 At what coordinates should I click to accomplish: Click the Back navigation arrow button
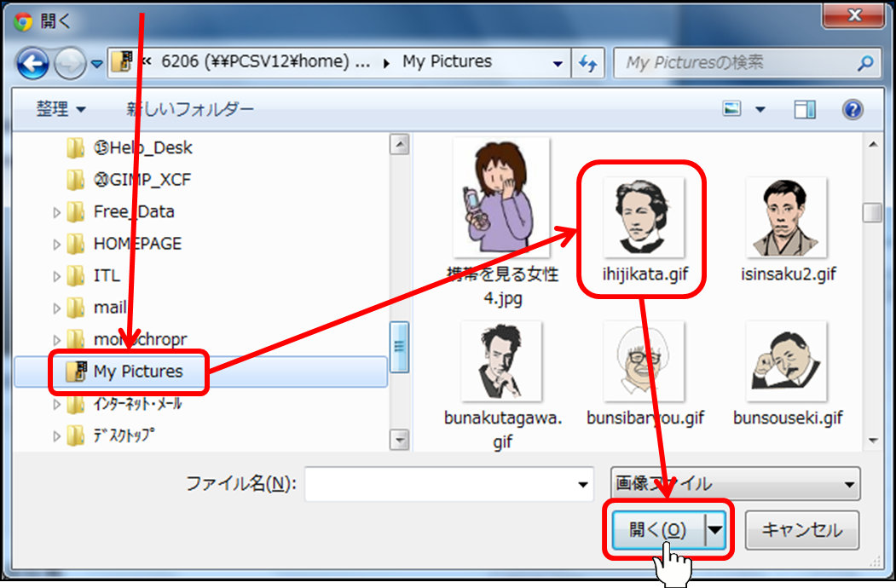pyautogui.click(x=32, y=62)
